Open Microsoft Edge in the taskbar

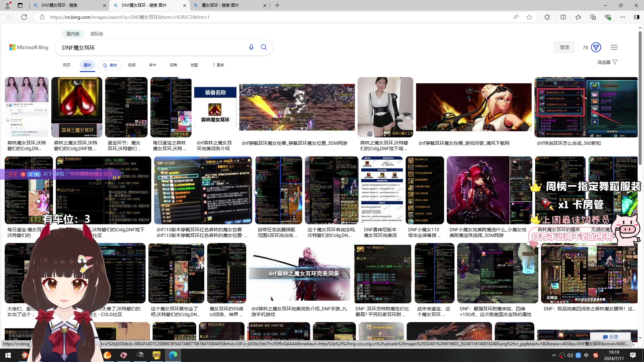(x=173, y=355)
